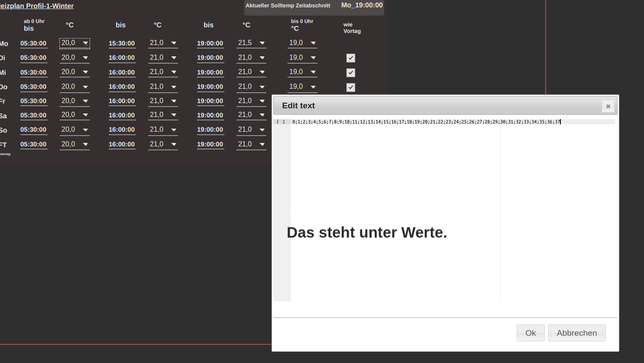Expand the Do row 19,0 temperature dropdown
This screenshot has width=644, height=363.
[x=302, y=87]
